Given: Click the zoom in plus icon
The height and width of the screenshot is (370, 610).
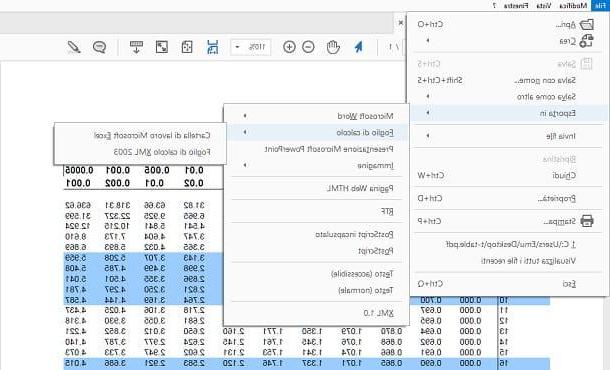Looking at the screenshot, I should 289,47.
